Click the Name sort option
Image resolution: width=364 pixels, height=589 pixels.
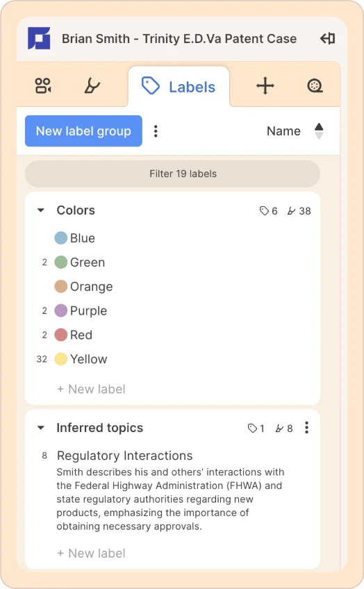pyautogui.click(x=283, y=131)
